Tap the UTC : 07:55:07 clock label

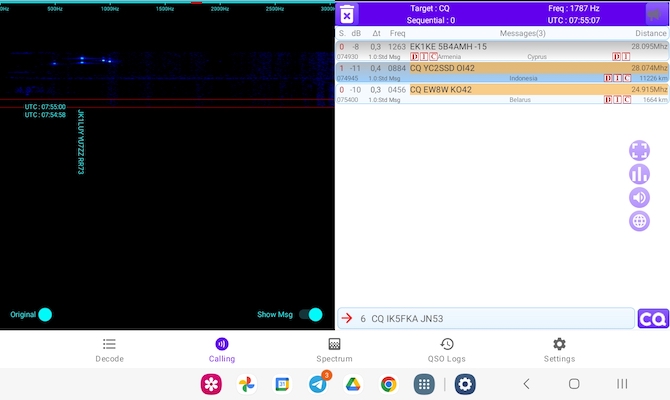(x=573, y=20)
